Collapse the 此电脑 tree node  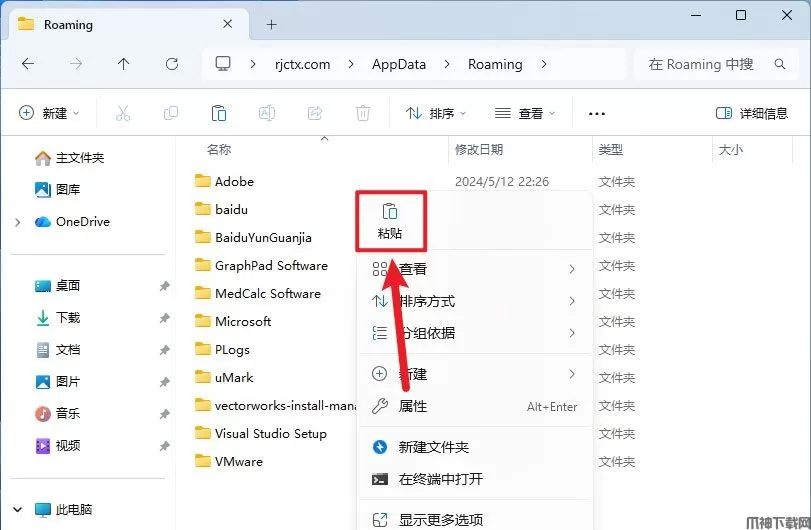(18, 510)
